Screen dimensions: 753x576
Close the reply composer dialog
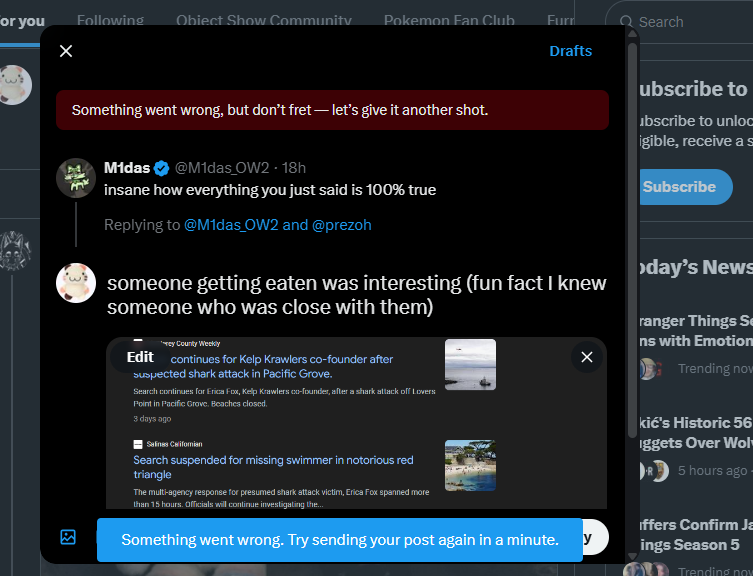coord(66,51)
